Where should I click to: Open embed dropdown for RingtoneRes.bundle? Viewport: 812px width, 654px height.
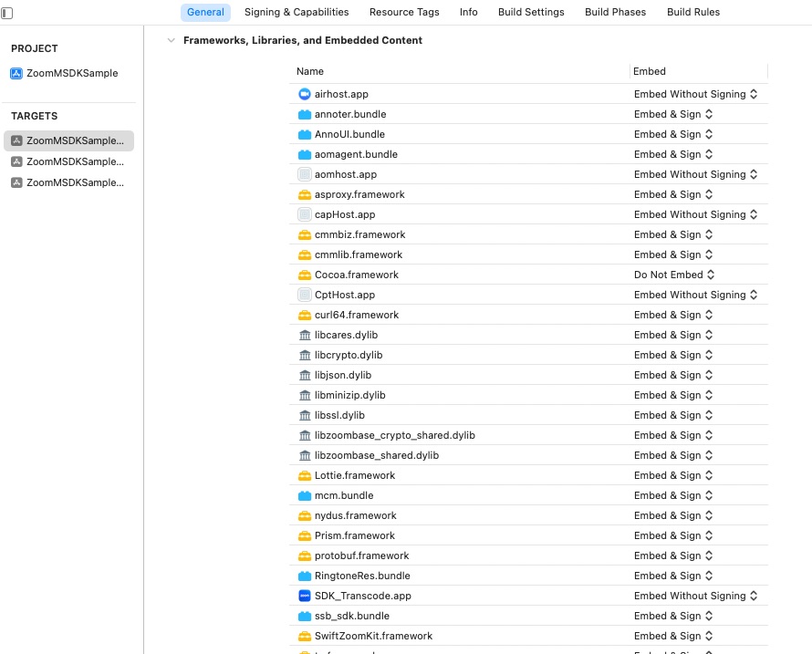[x=673, y=576]
